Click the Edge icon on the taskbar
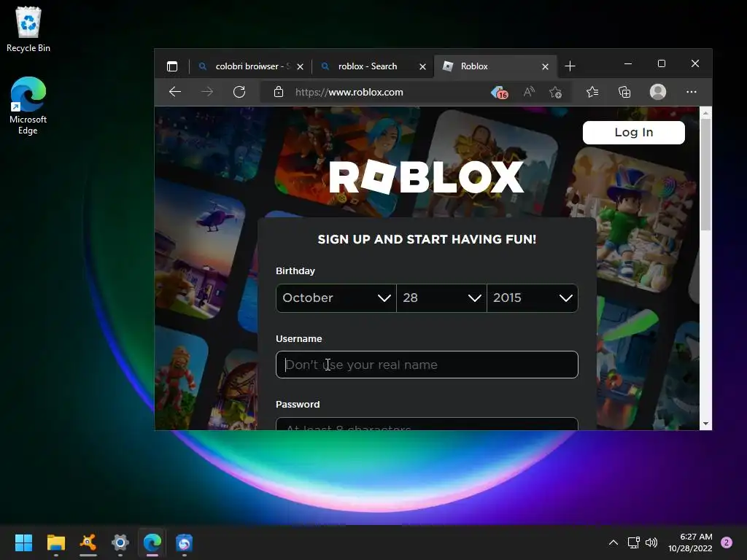 152,542
